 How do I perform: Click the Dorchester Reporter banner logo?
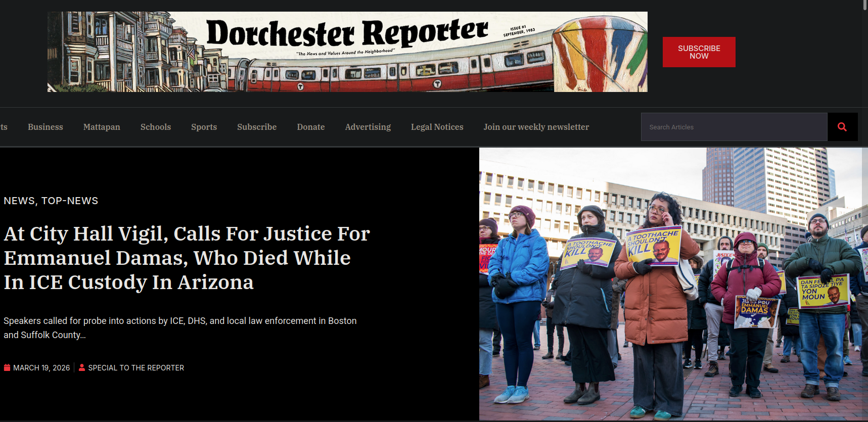coord(347,52)
